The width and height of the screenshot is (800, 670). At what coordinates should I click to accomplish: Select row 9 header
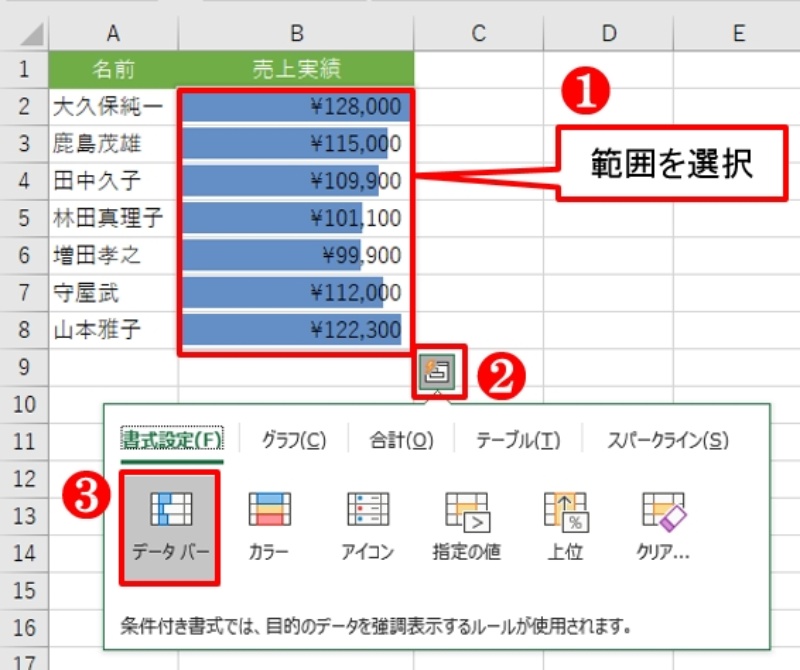click(x=24, y=367)
